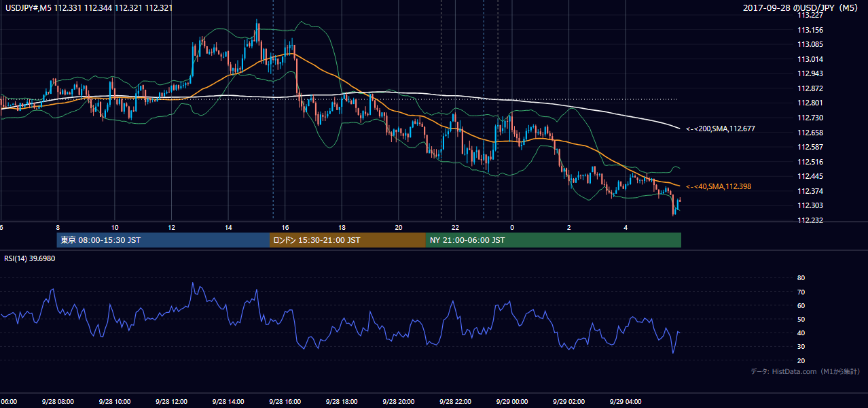Screen dimensions: 868x408
Task: Click hour label 14 under price chart
Action: pyautogui.click(x=228, y=227)
